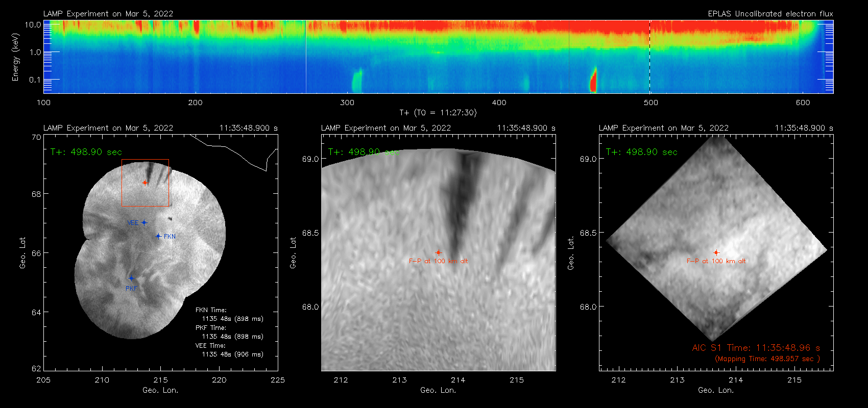Click the blue FKN station star marker
This screenshot has height=408, width=868.
[x=159, y=236]
